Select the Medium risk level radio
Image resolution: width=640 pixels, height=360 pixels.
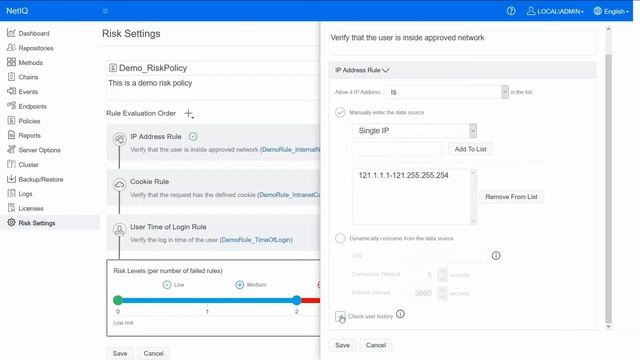(x=240, y=285)
